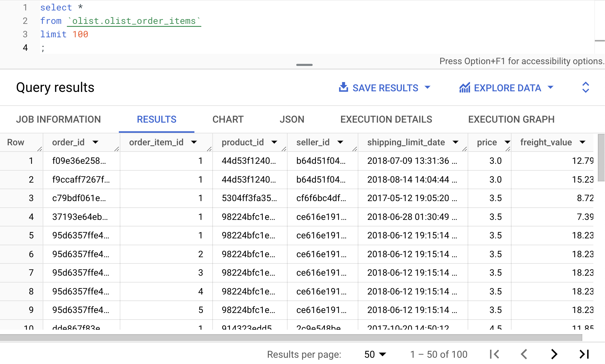Click the Save Results download icon

pyautogui.click(x=343, y=87)
